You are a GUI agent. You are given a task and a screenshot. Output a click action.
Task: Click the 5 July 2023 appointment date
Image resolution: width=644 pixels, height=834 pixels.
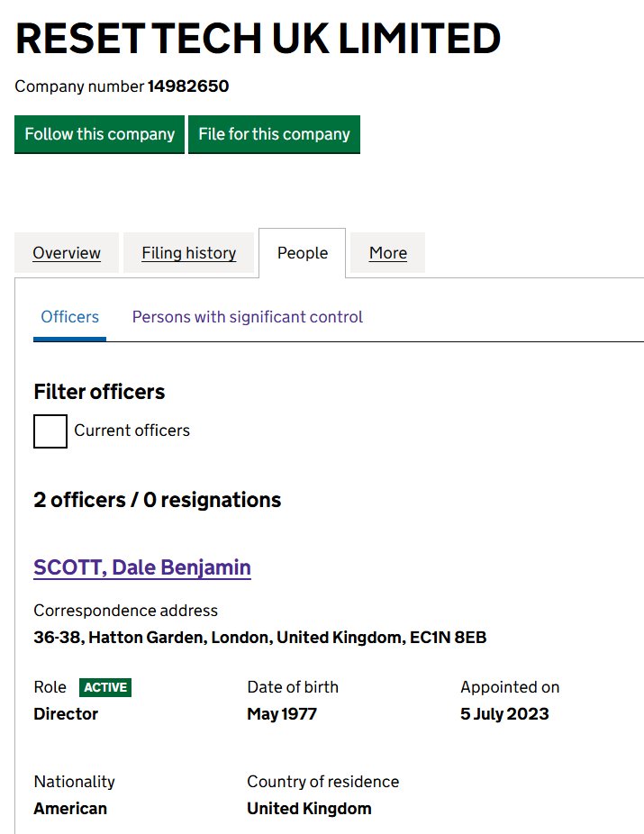pyautogui.click(x=504, y=714)
